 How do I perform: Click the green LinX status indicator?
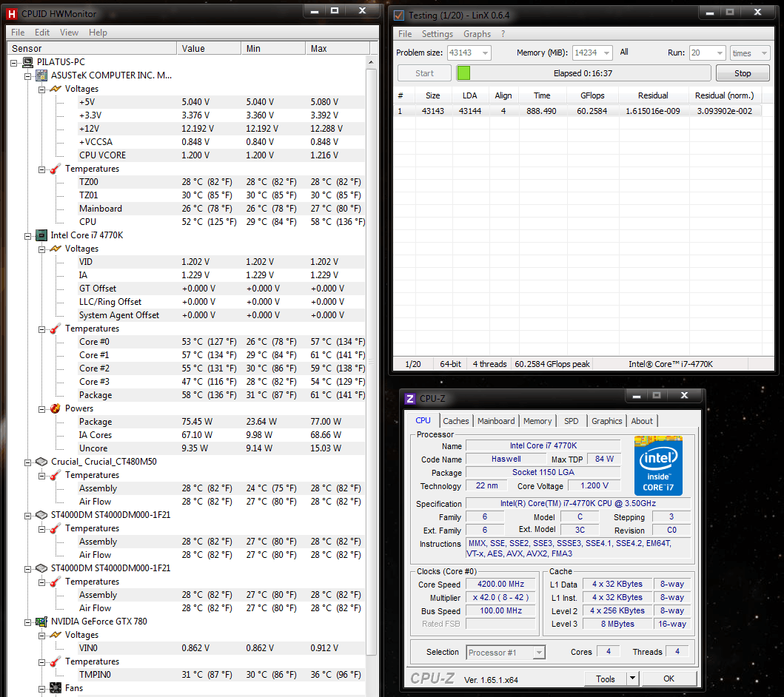(463, 73)
